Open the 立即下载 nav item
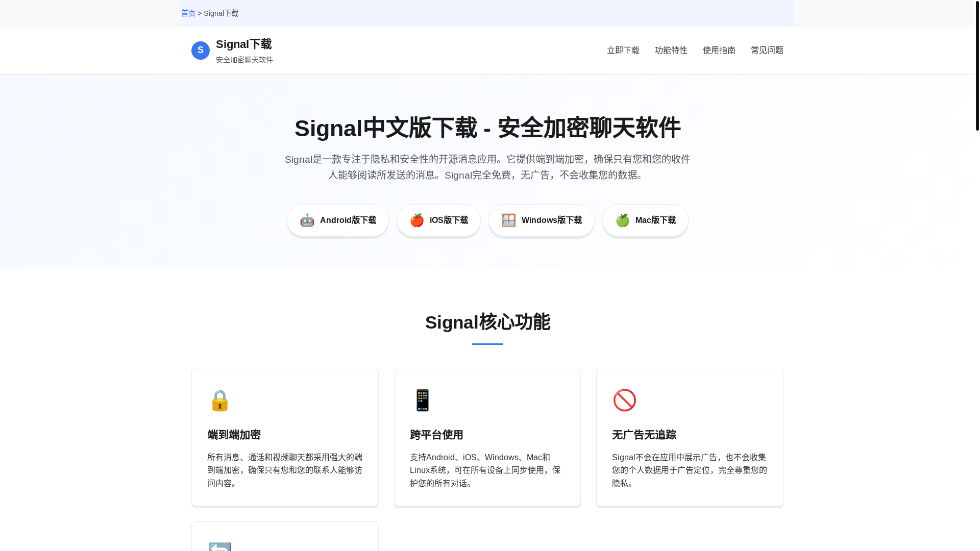Screen dimensions: 980x551 (623, 51)
